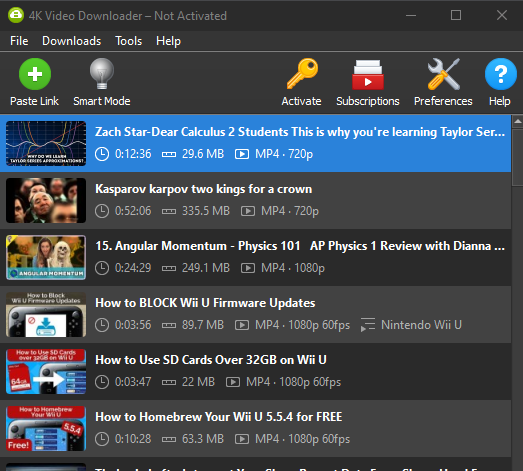Image resolution: width=523 pixels, height=471 pixels.
Task: Click the '63.3 MB' size value
Action: pos(203,439)
